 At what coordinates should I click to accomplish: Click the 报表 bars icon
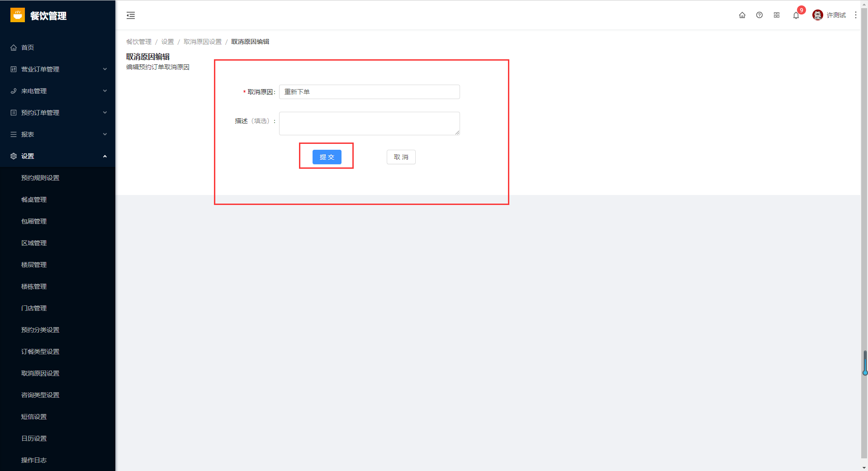coord(14,134)
